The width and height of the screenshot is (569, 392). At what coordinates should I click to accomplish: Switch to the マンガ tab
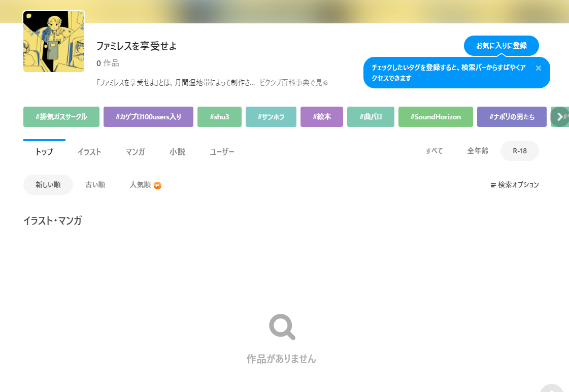135,152
